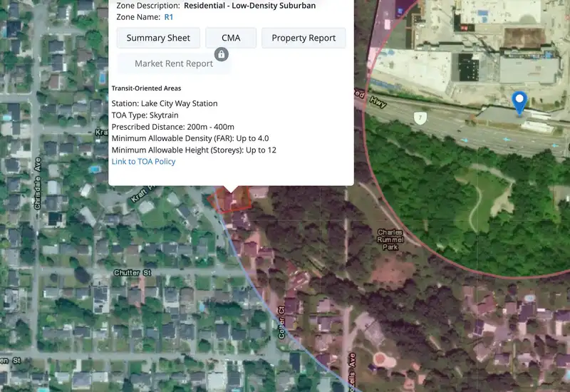Image resolution: width=570 pixels, height=392 pixels.
Task: Click the blue traffic arrow nearest the Highway 7 shield
Action: pos(465,140)
